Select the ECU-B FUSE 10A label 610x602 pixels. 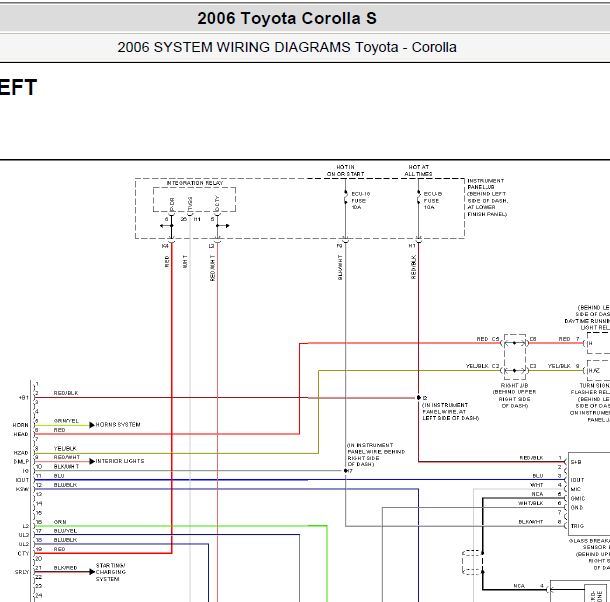click(x=433, y=200)
